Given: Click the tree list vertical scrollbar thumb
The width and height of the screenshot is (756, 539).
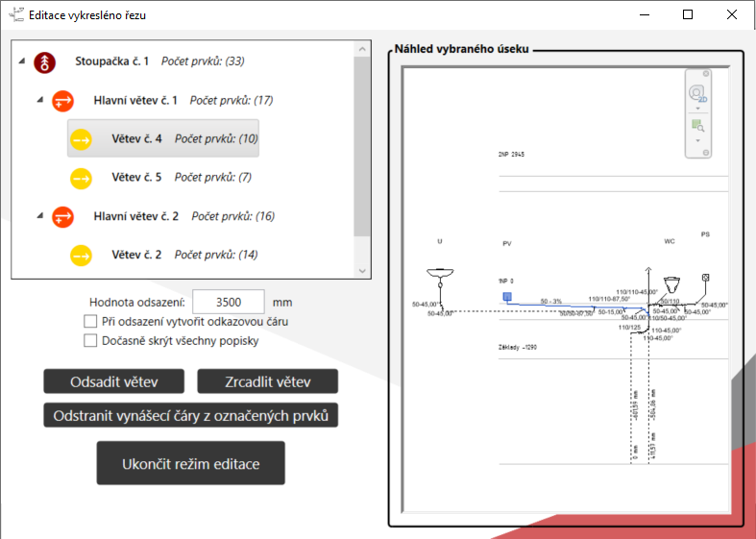Looking at the screenshot, I should coord(362,146).
